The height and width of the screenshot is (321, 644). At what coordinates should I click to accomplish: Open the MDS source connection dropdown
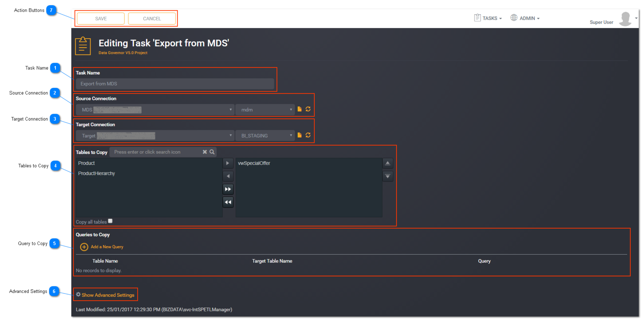[x=155, y=110]
